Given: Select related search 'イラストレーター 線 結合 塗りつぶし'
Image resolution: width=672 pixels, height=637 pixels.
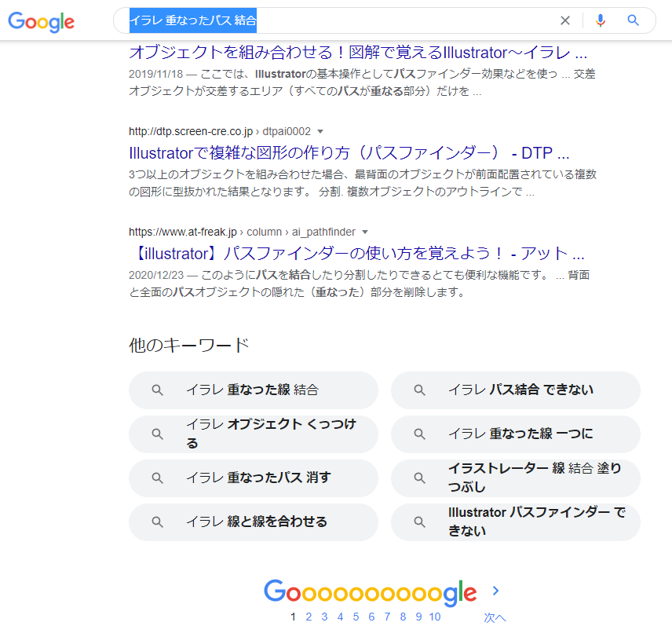Looking at the screenshot, I should point(516,478).
